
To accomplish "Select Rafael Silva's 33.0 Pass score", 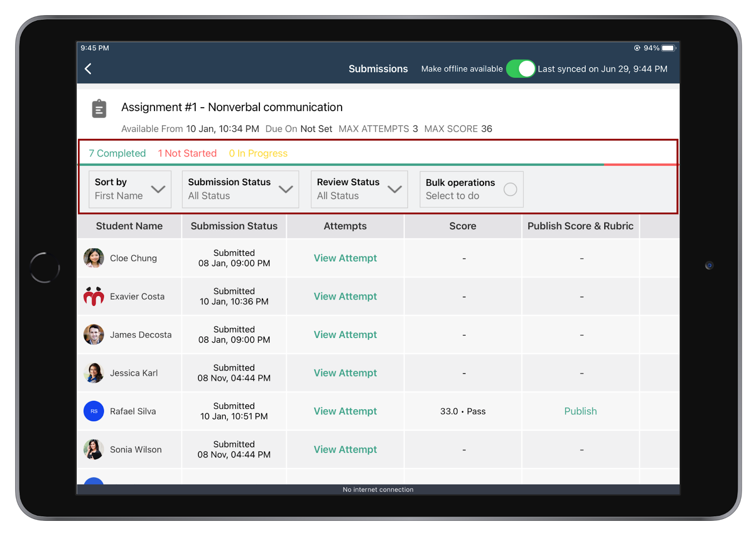I will click(x=463, y=411).
